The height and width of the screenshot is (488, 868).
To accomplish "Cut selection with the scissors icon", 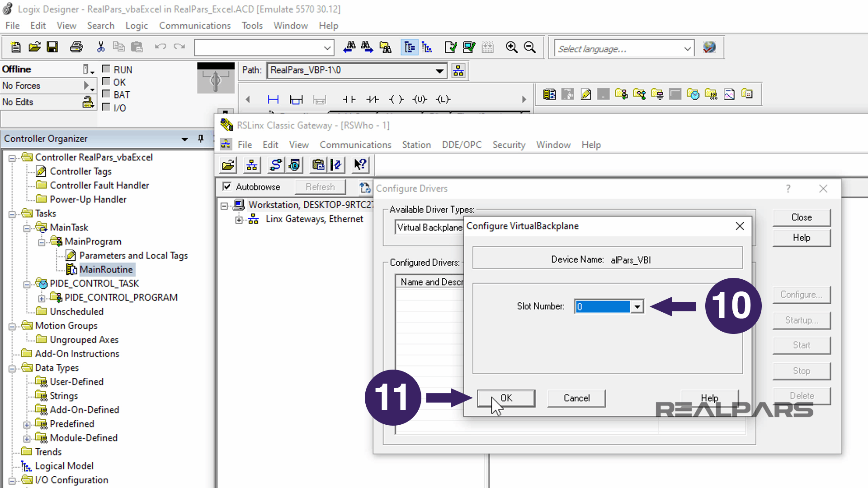I will (101, 47).
